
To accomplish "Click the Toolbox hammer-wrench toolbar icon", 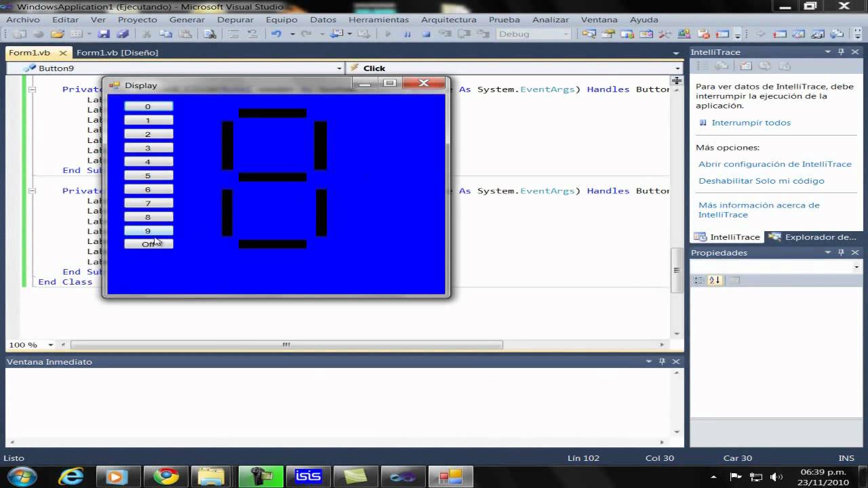I will coord(665,34).
